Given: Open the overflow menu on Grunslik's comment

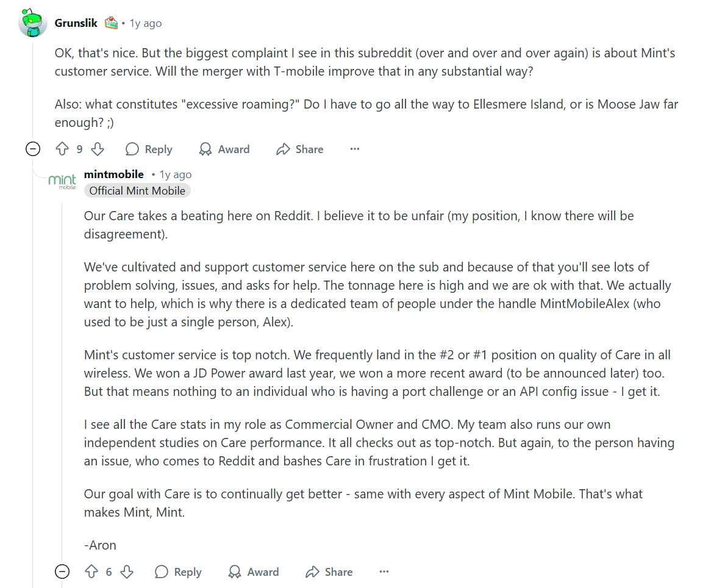Looking at the screenshot, I should tap(355, 148).
